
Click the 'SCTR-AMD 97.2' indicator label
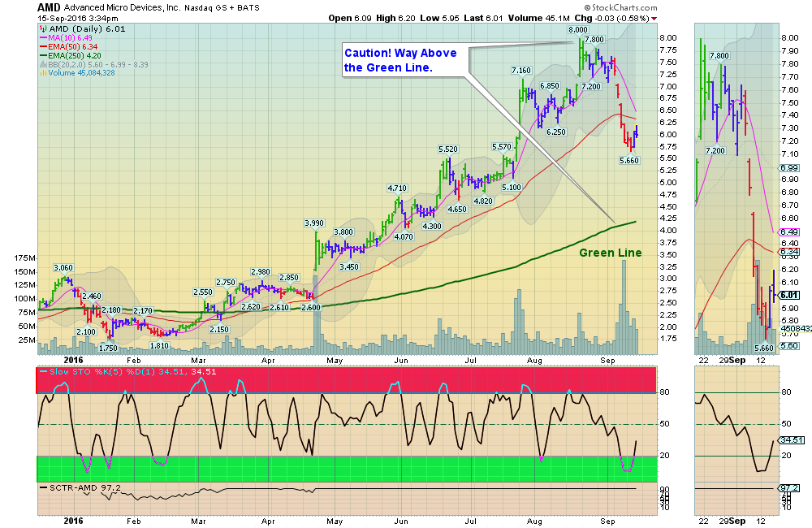point(80,487)
